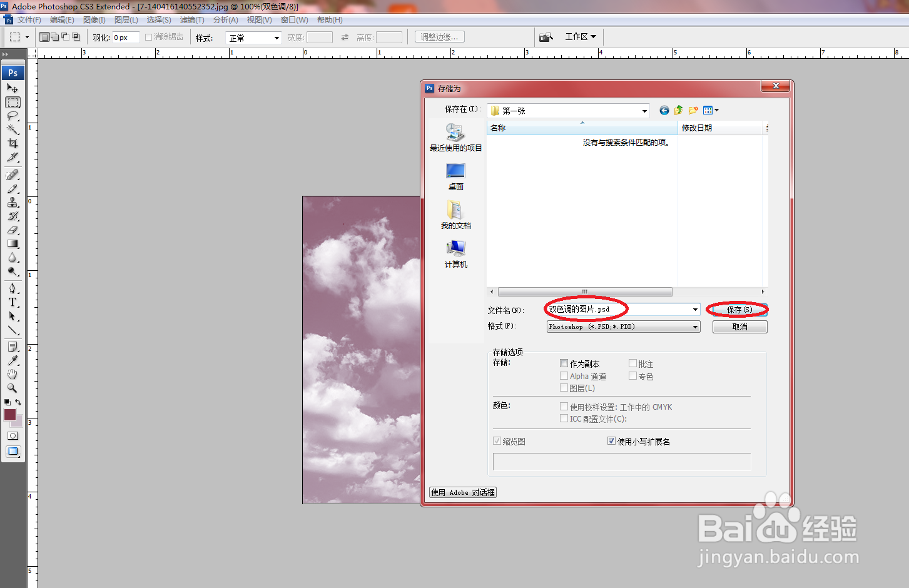Image resolution: width=909 pixels, height=588 pixels.
Task: Open the foreground color swatch
Action: click(9, 414)
